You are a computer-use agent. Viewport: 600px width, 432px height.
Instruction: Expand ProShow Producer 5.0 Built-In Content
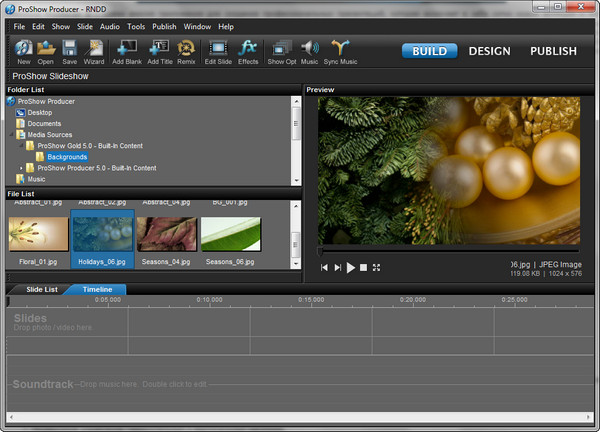click(x=20, y=168)
